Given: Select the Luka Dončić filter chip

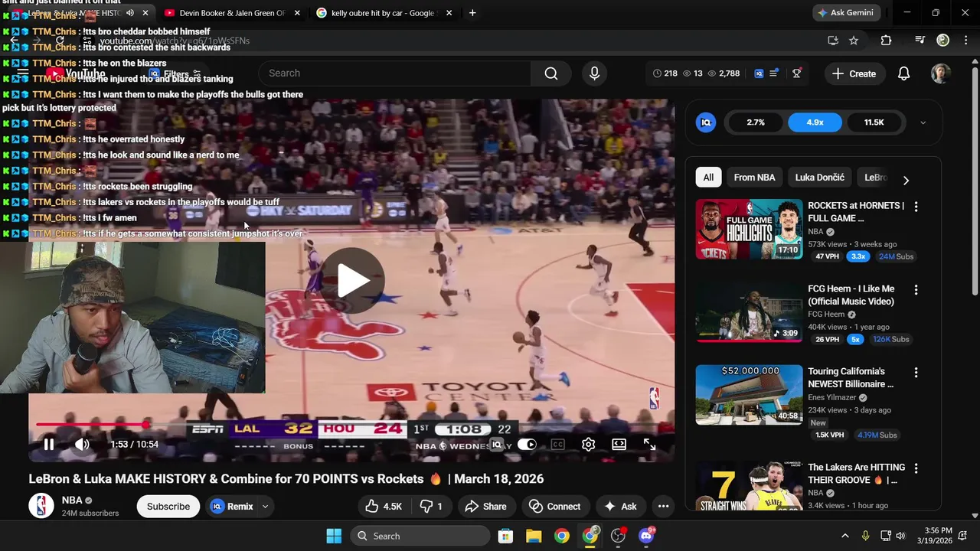Looking at the screenshot, I should 819,178.
